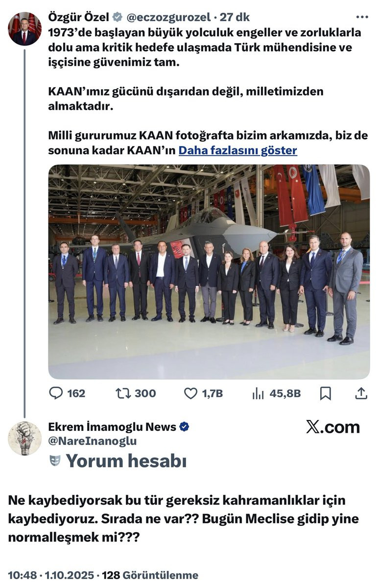View analytics bar chart icon with 45,8B
The image size is (378, 588).
[258, 393]
